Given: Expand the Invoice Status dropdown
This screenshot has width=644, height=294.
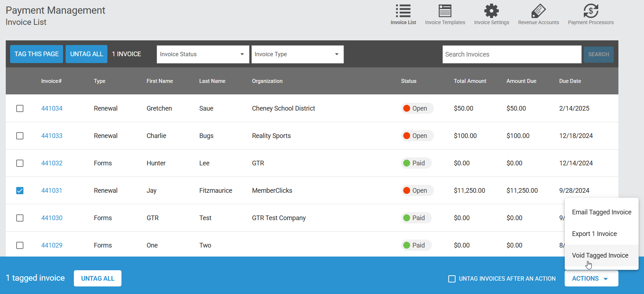Looking at the screenshot, I should pos(203,54).
